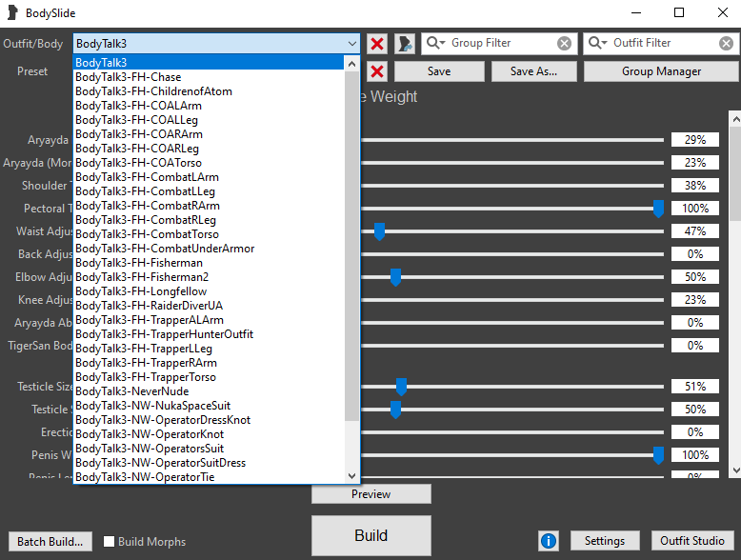Select BodyTalk3-FH-Fisherman2 outfit
The image size is (741, 560).
click(x=209, y=277)
